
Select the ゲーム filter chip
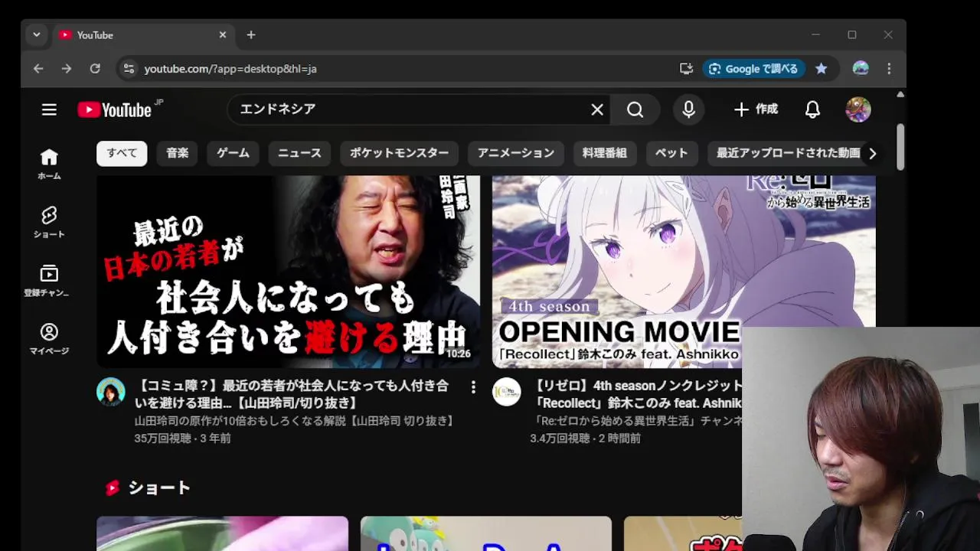tap(234, 153)
